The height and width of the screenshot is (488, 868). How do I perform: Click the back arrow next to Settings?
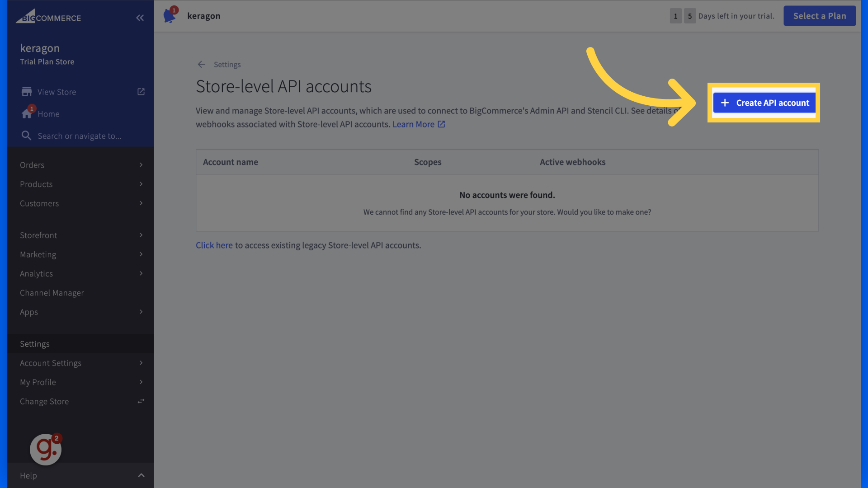[201, 64]
